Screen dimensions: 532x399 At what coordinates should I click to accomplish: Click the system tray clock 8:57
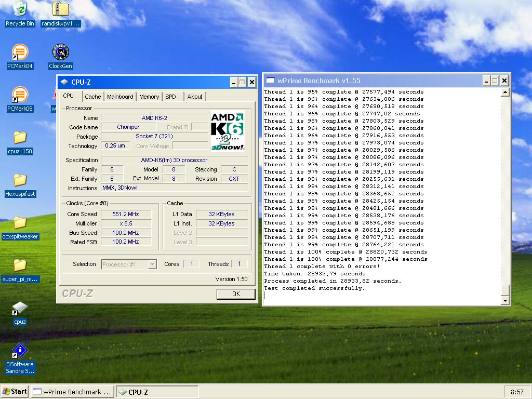coord(517,392)
